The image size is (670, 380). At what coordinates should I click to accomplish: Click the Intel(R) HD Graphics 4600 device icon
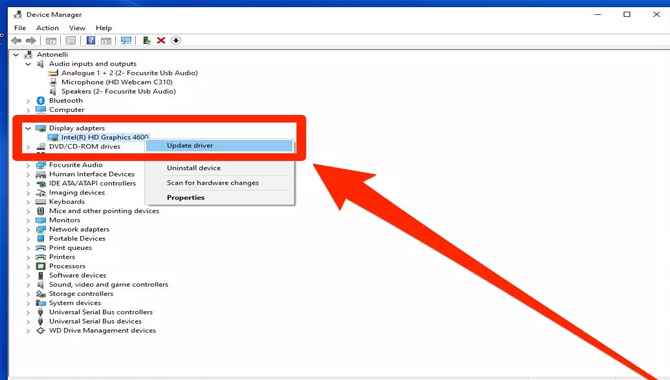(53, 137)
